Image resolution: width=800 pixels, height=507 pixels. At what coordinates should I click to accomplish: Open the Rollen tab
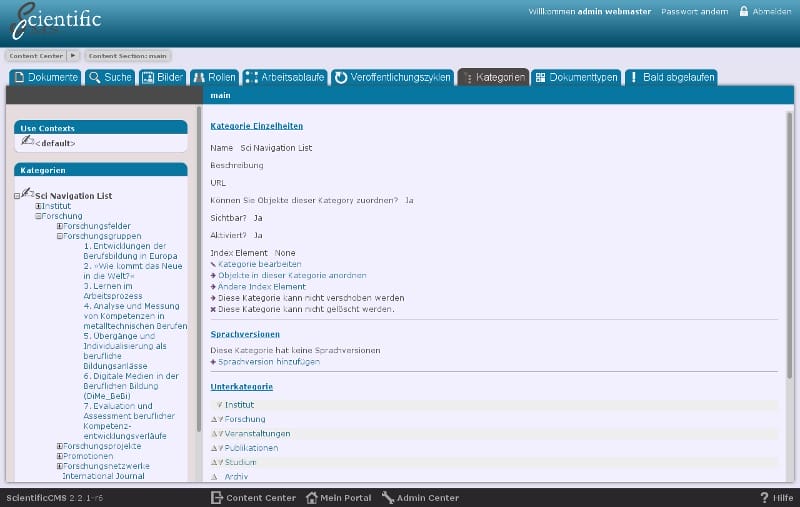(x=214, y=77)
